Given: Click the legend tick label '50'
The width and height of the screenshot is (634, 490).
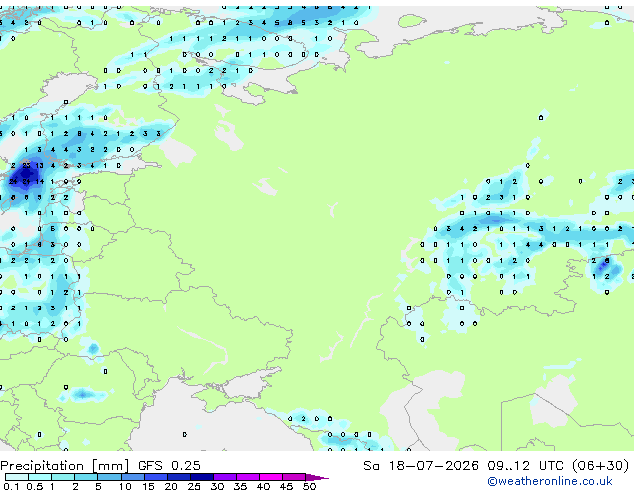Looking at the screenshot, I should tap(309, 486).
